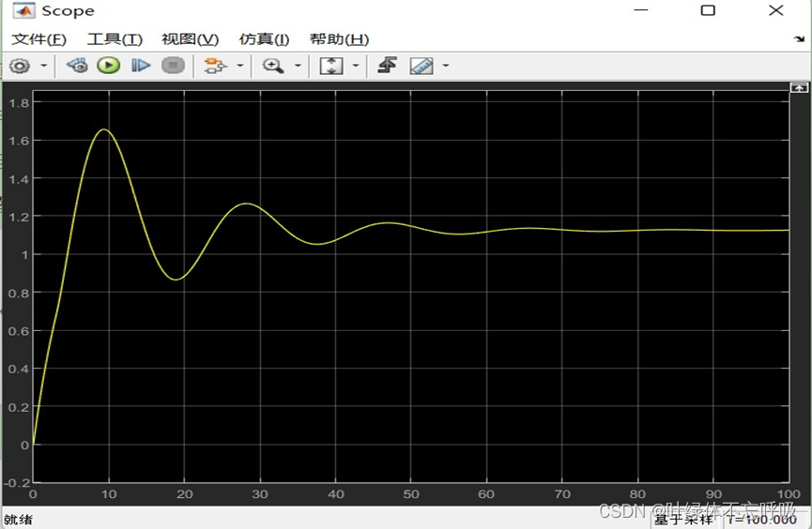
Task: Expand the gear settings dropdown arrow
Action: point(43,66)
